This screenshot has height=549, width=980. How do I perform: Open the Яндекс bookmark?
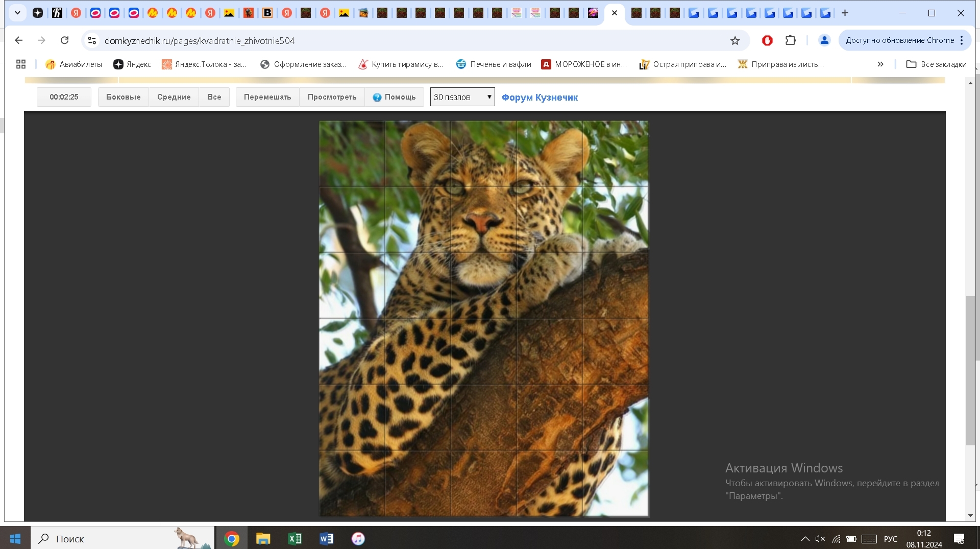(132, 64)
